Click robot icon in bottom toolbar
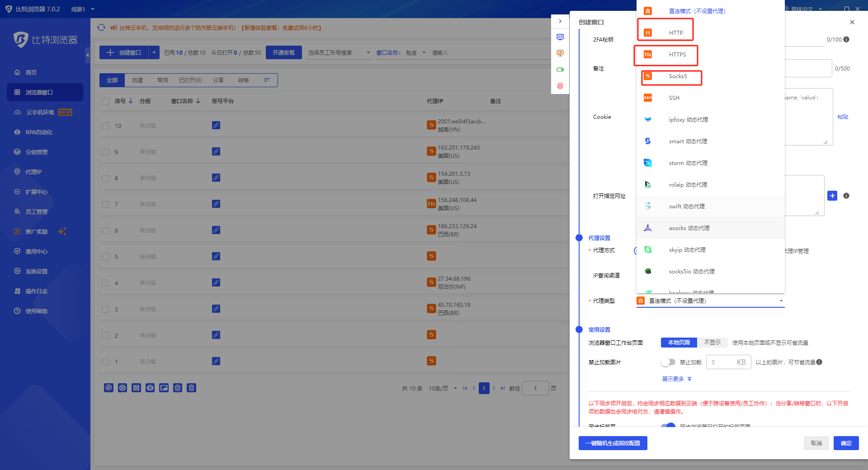Viewport: 868px width, 470px height. [150, 388]
